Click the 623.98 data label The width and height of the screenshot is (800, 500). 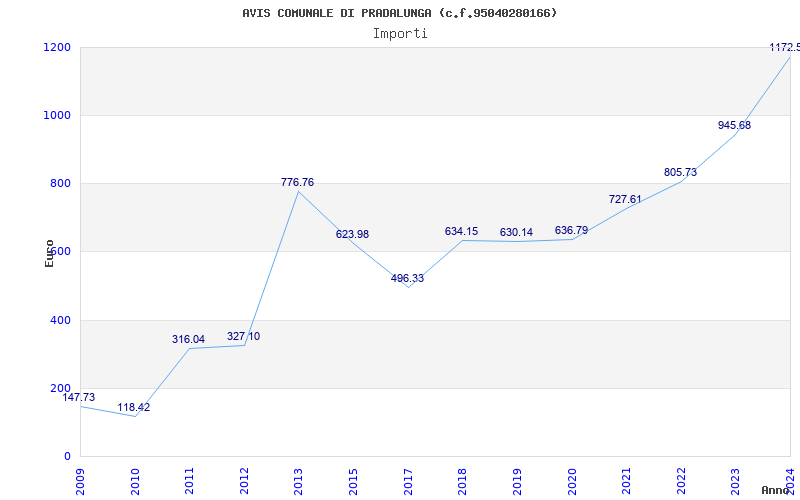pos(352,234)
